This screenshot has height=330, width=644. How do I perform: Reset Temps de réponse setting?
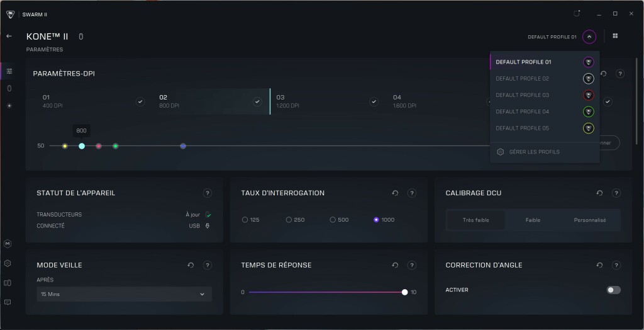click(x=395, y=265)
